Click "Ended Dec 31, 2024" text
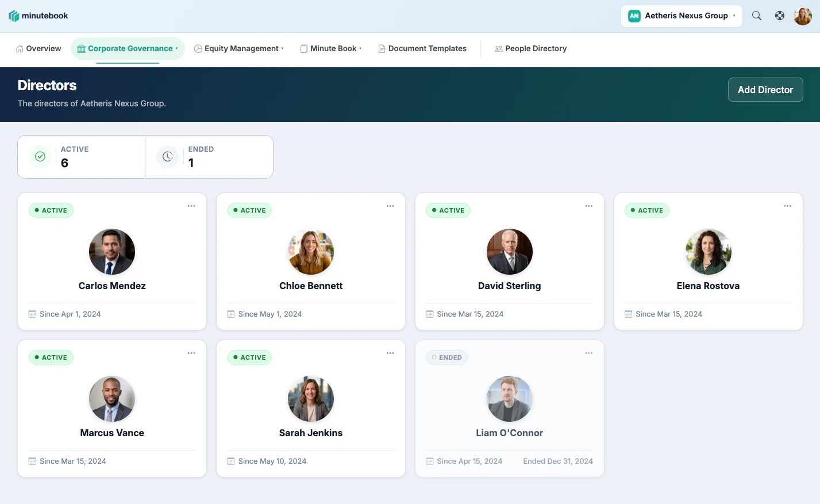820x504 pixels. [558, 461]
